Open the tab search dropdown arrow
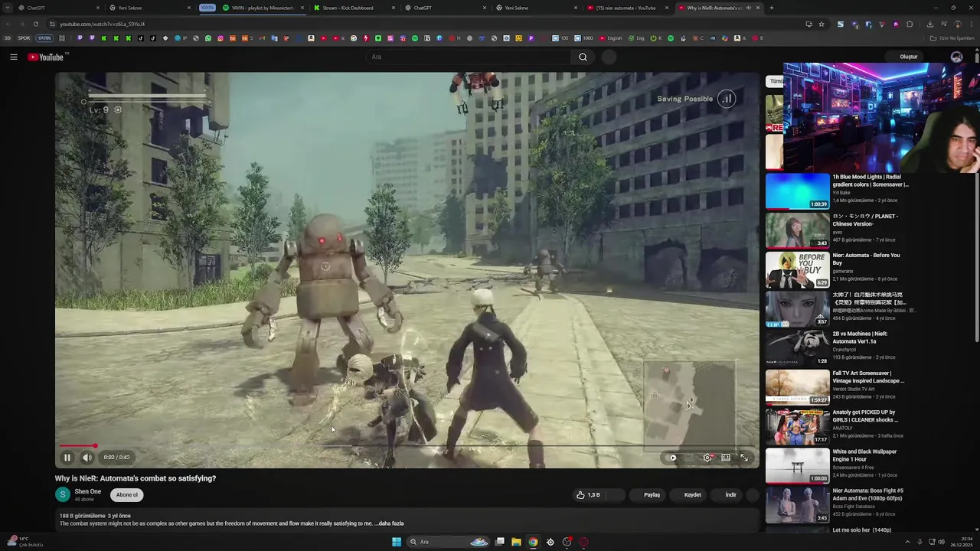 pyautogui.click(x=8, y=8)
